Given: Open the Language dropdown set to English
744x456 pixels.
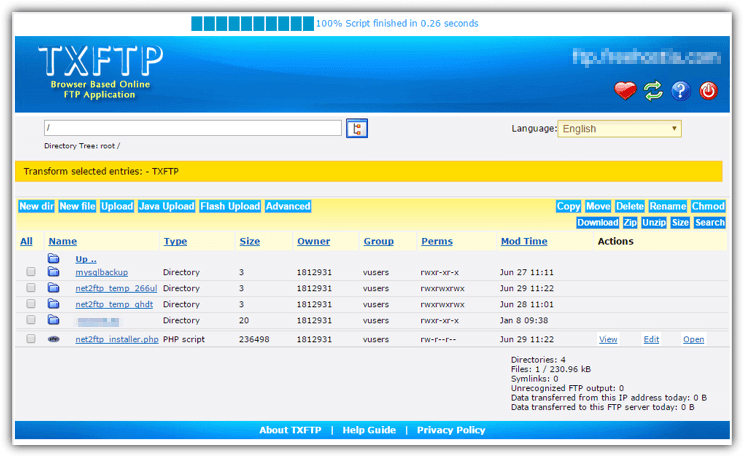Looking at the screenshot, I should click(619, 129).
